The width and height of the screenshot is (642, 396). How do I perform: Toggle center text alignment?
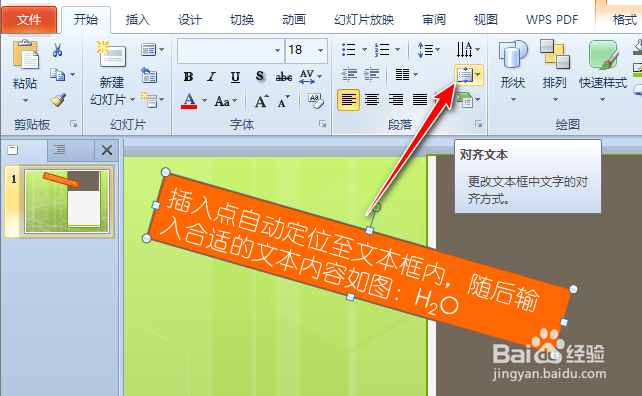(x=372, y=100)
